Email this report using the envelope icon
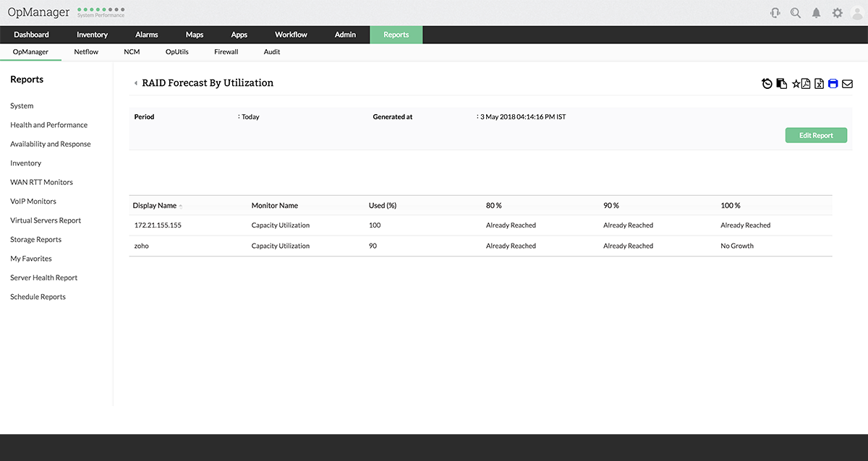The width and height of the screenshot is (868, 461). click(x=847, y=83)
